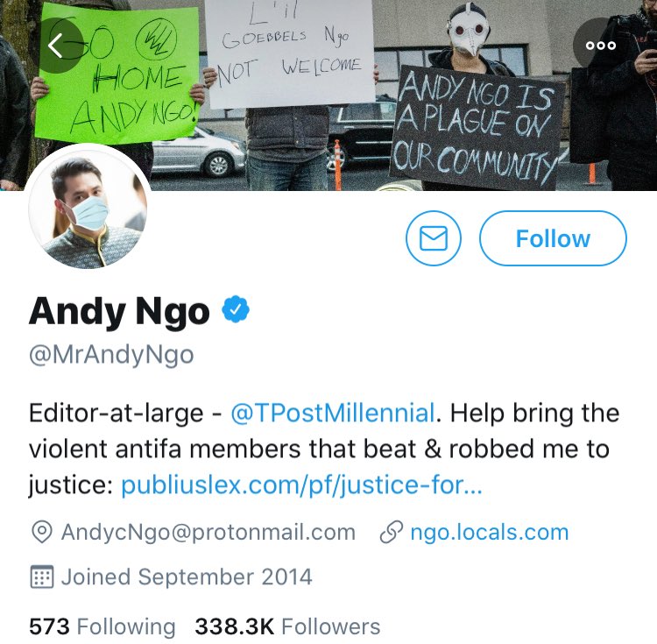The height and width of the screenshot is (644, 657).
Task: Tap the location pin icon
Action: tap(41, 532)
